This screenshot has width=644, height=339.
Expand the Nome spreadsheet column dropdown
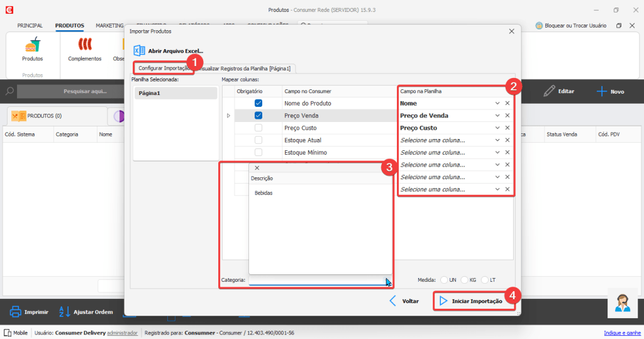(x=497, y=103)
